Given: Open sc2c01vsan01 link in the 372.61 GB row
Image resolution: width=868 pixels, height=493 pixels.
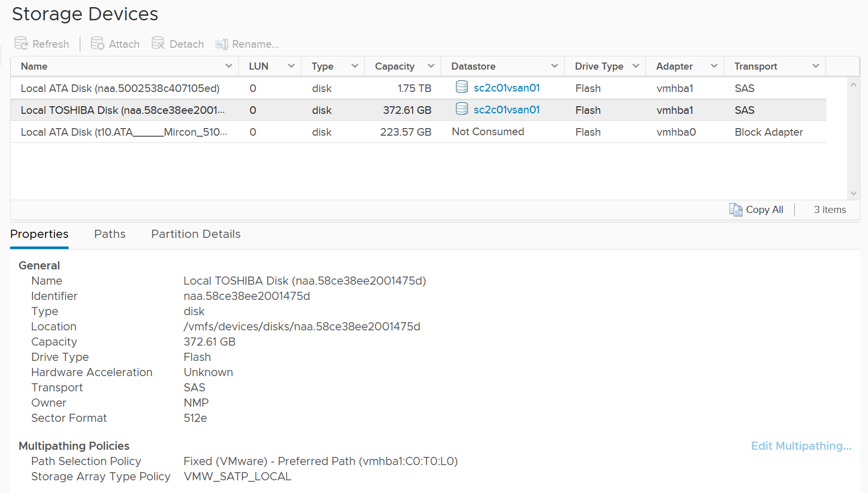Looking at the screenshot, I should (507, 110).
